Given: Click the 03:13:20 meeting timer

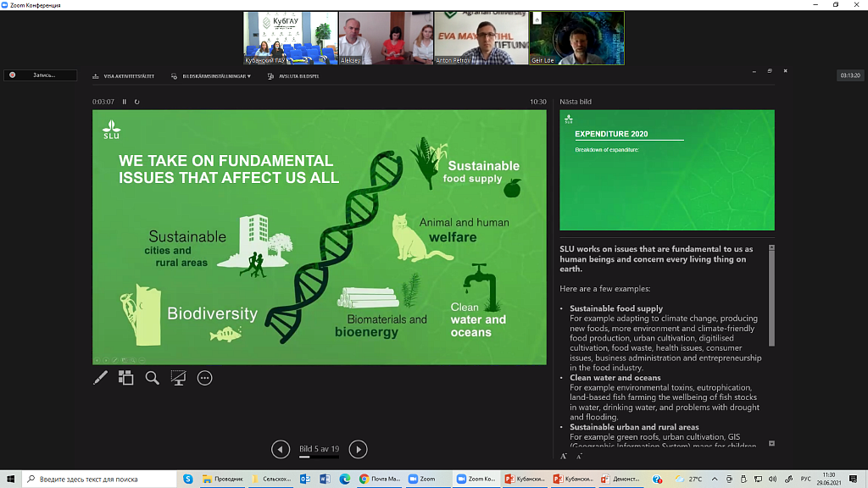Looking at the screenshot, I should [850, 75].
